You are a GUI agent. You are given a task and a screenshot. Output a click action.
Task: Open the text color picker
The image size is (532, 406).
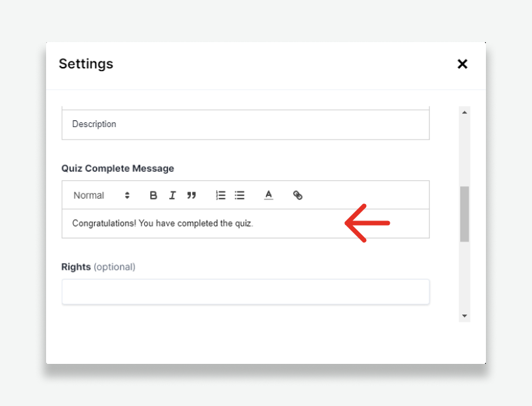pyautogui.click(x=269, y=195)
